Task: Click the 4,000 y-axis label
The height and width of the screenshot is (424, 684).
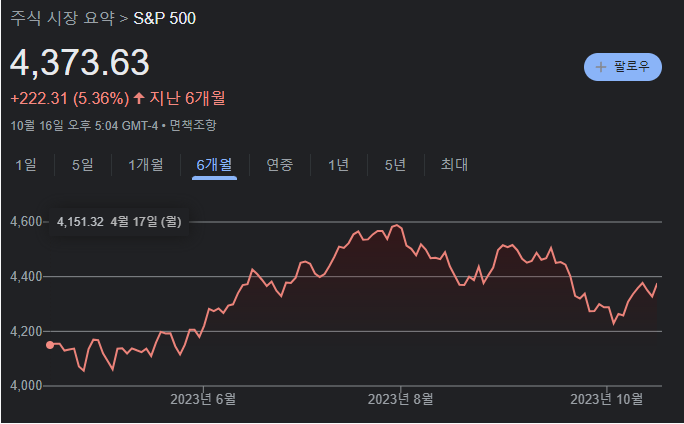Action: (x=26, y=386)
